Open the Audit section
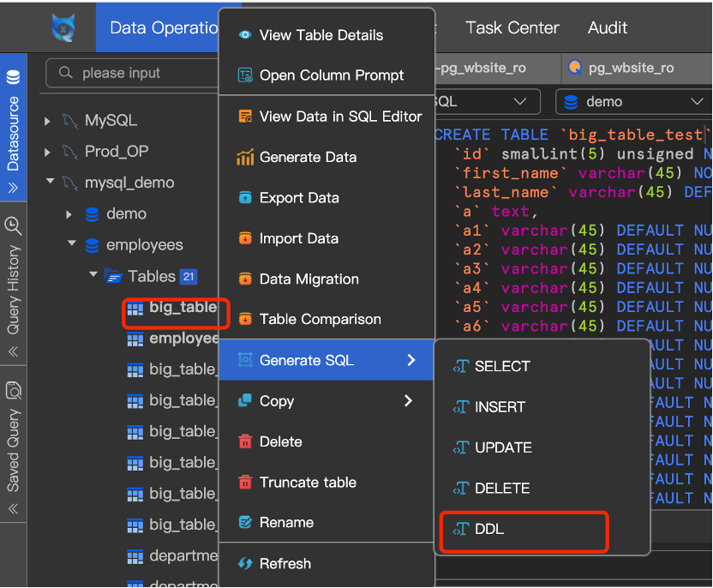Screen dimensions: 713x588 coord(608,27)
